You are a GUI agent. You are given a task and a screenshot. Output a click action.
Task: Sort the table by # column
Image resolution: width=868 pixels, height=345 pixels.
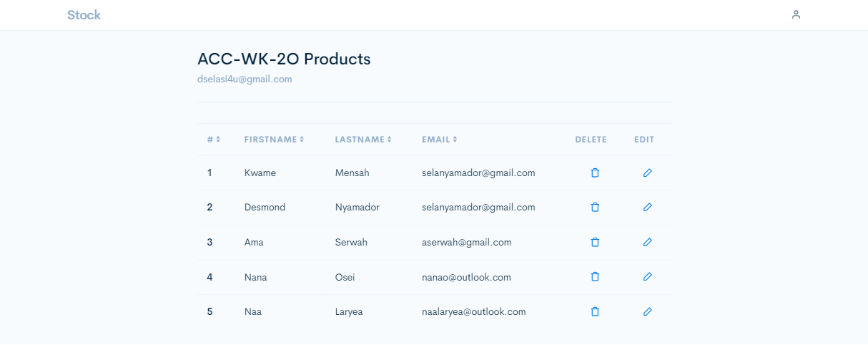[214, 140]
